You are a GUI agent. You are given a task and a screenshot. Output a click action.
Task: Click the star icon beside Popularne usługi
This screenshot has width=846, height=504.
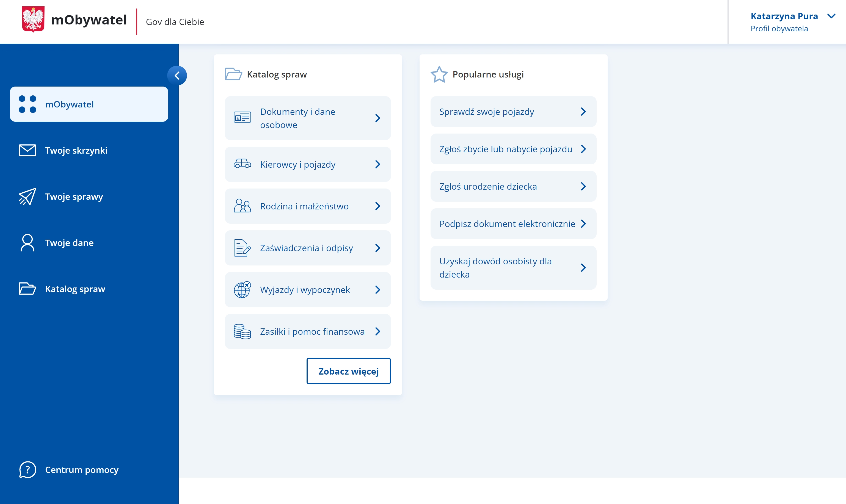coord(439,74)
